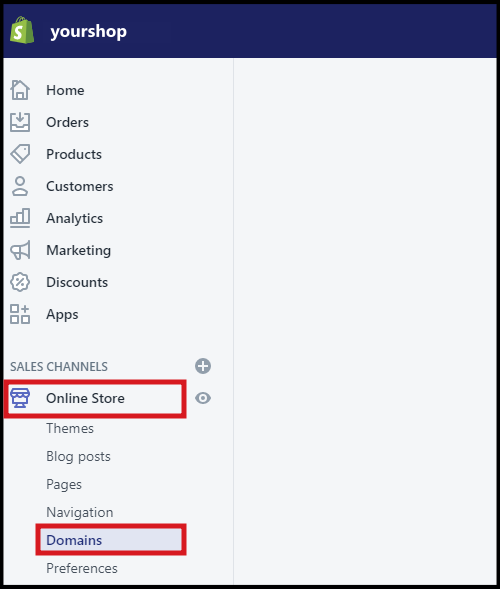
Task: Open the Marketing menu label
Action: tap(79, 251)
